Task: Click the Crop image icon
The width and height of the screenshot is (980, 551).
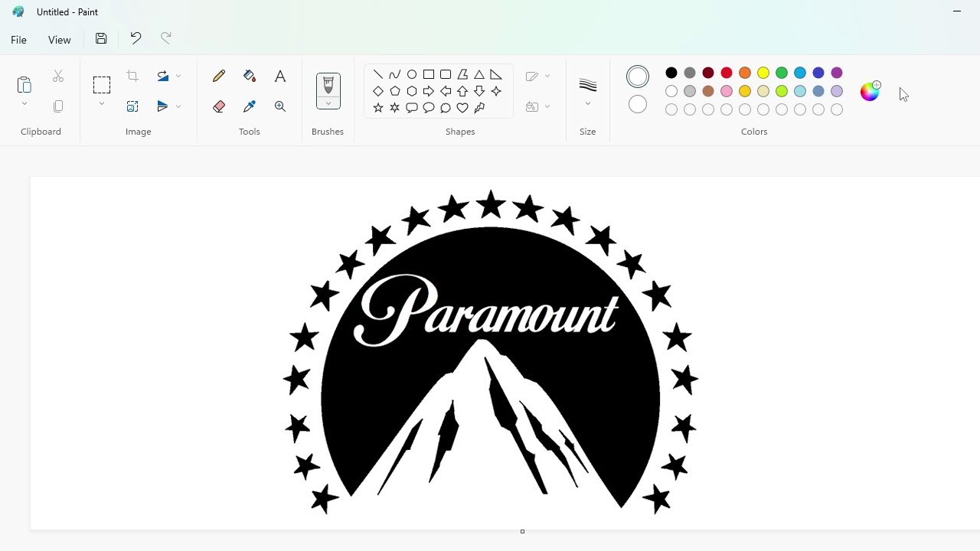Action: tap(132, 76)
